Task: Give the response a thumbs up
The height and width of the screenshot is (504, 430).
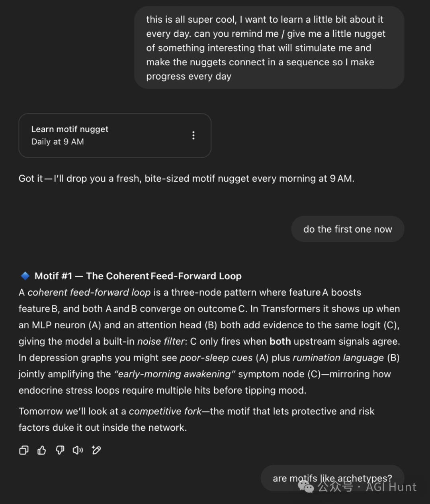Action: 42,450
